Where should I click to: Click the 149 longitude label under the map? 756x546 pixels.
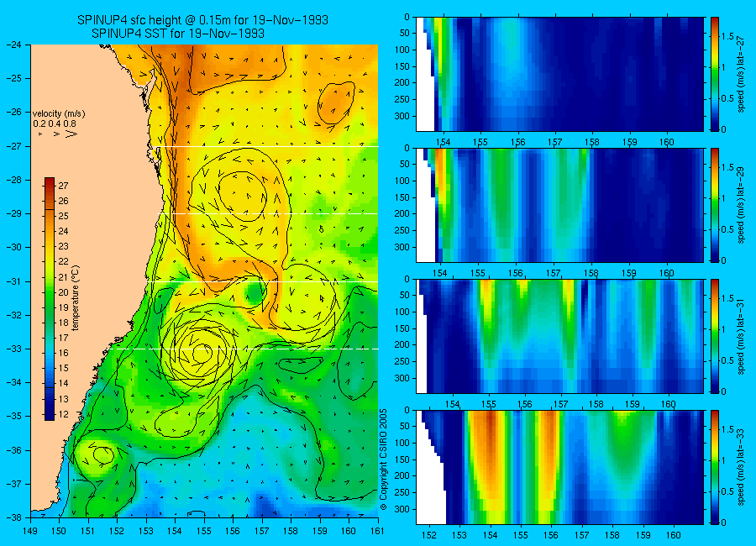click(x=31, y=531)
